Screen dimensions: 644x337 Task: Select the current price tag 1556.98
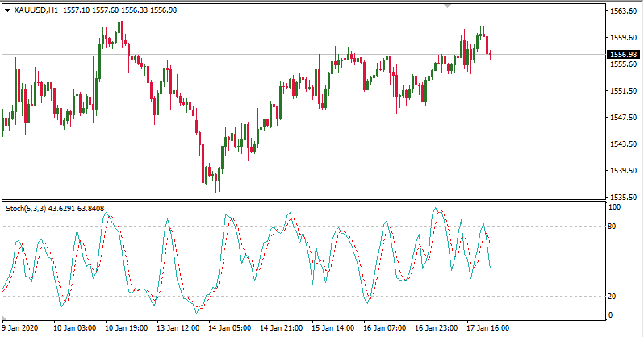coord(623,55)
